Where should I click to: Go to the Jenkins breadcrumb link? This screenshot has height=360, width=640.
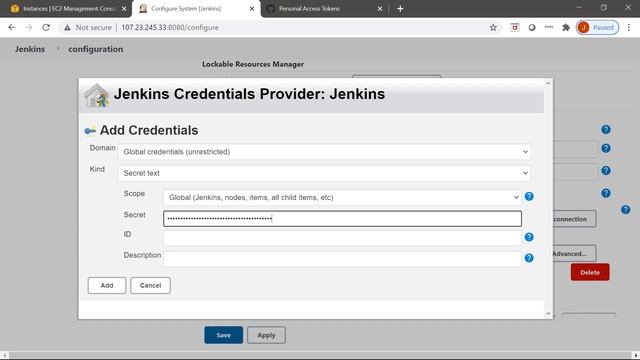(30, 49)
